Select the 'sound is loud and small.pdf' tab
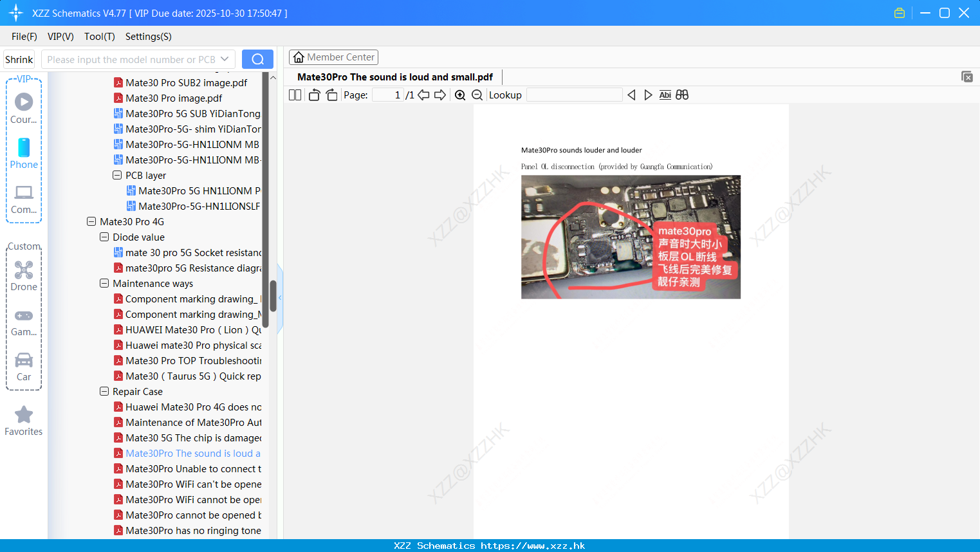 pyautogui.click(x=395, y=77)
